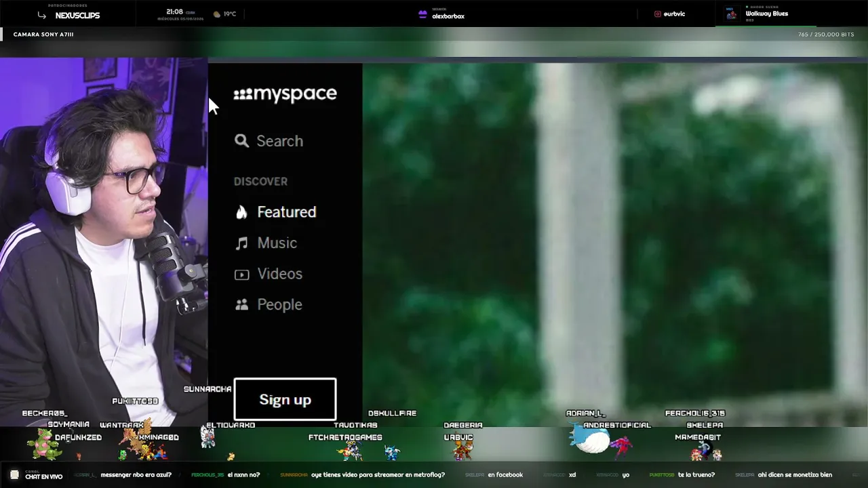
Task: Select Featured in the Discover menu
Action: [276, 212]
